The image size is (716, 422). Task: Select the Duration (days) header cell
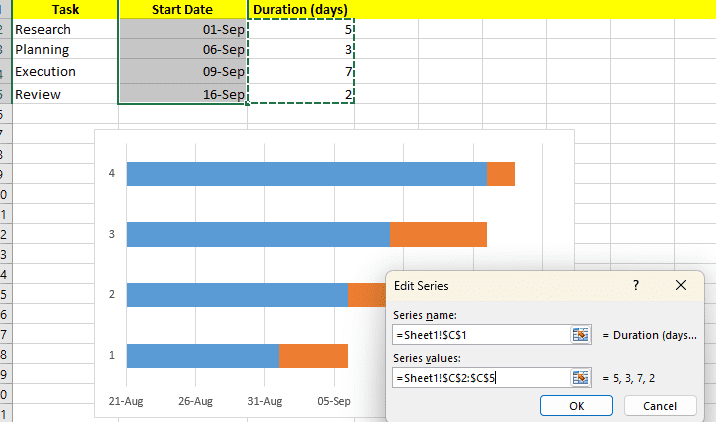point(300,9)
